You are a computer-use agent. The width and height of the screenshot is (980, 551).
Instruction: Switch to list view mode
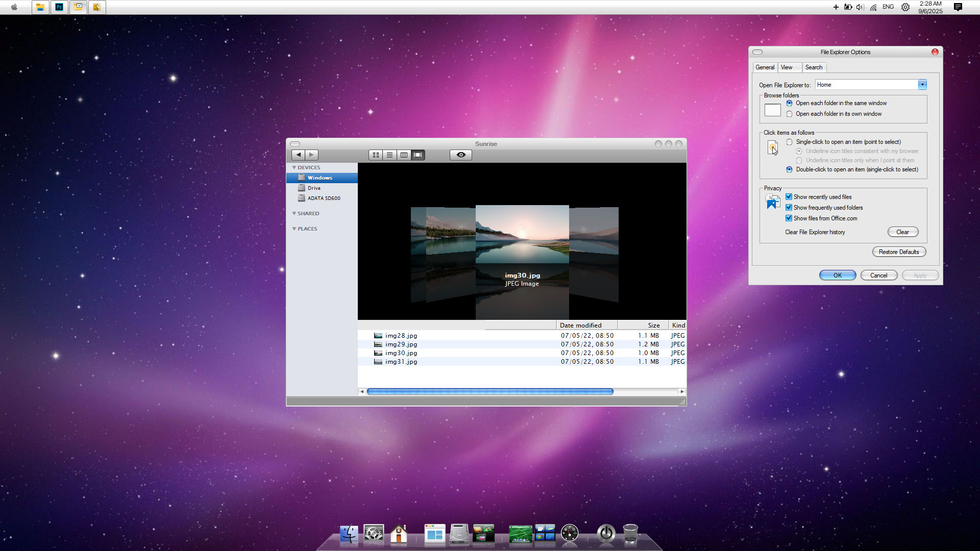[x=389, y=155]
